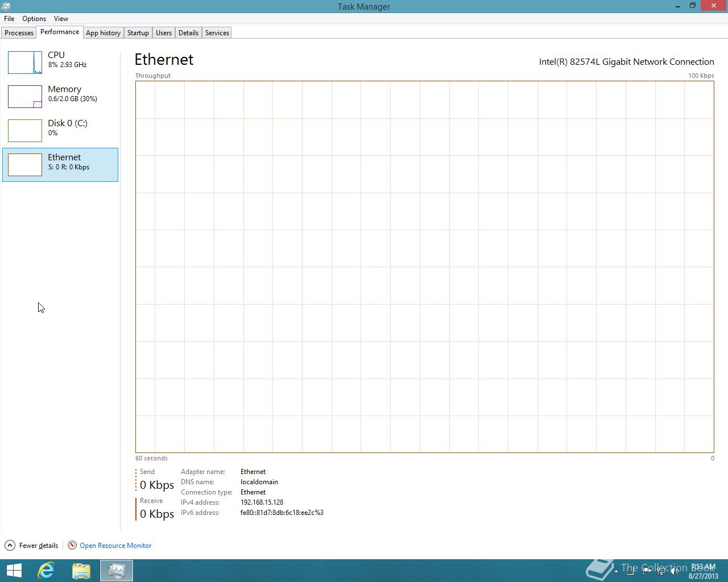Select the Memory graph thumbnail

25,97
